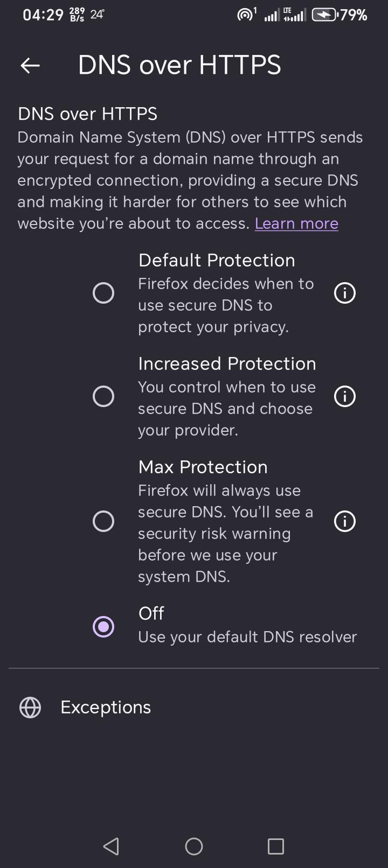Tap the Increased Protection title text
Viewport: 388px width, 868px height.
[227, 364]
